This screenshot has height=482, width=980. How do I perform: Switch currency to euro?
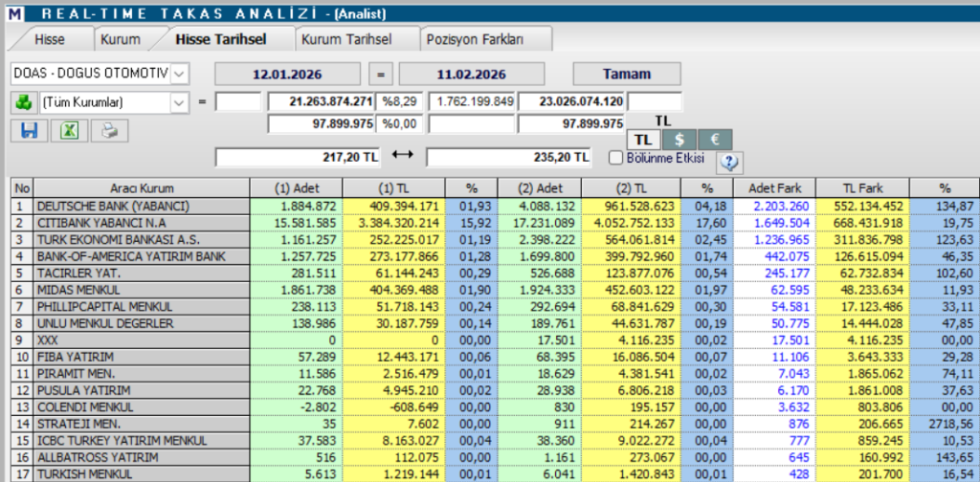pyautogui.click(x=715, y=140)
